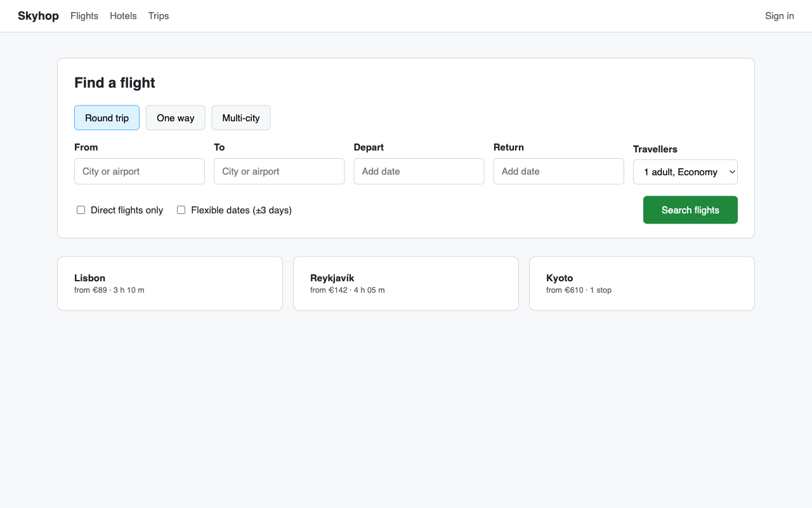Click the To city or airport field
Image resolution: width=812 pixels, height=508 pixels.
pyautogui.click(x=279, y=171)
